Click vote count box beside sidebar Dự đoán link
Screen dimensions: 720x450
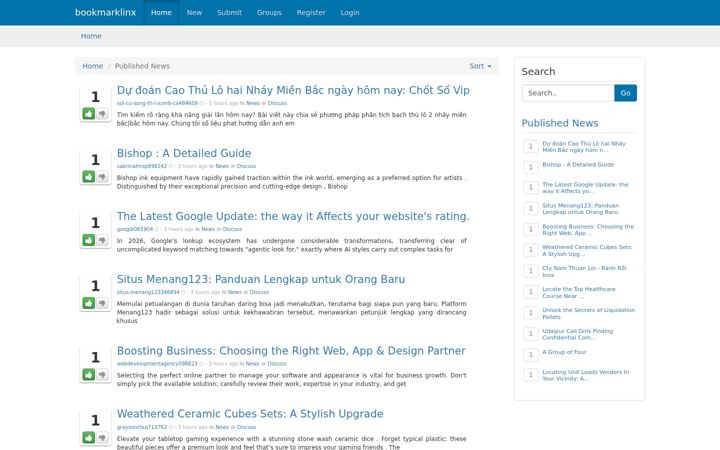click(531, 146)
